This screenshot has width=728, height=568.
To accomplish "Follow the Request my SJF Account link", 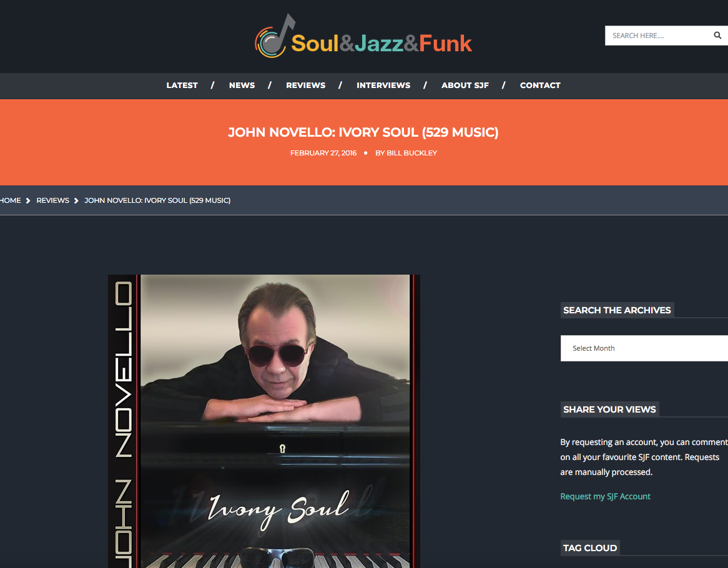I will pos(605,497).
